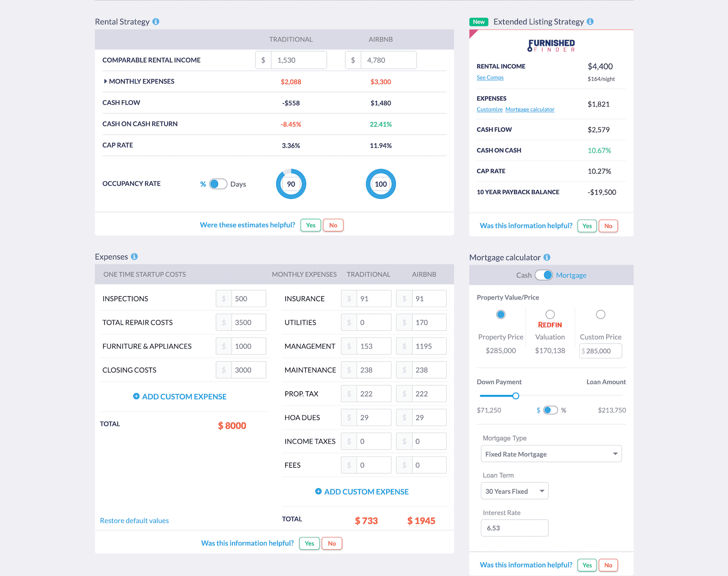Open the Loan Term dropdown
The width and height of the screenshot is (728, 576).
514,491
